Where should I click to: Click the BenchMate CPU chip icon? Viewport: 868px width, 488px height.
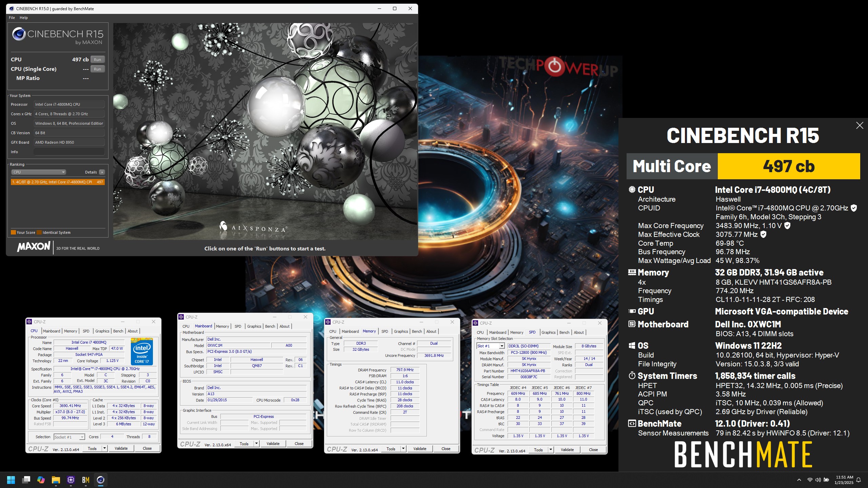632,189
